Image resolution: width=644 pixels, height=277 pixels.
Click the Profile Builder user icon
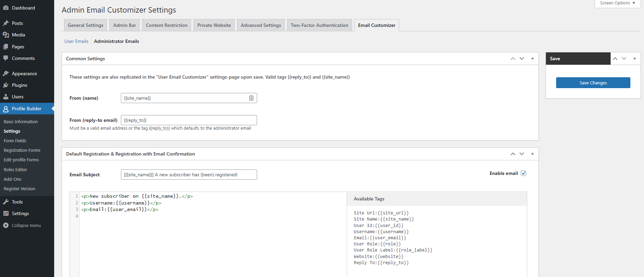[6, 109]
